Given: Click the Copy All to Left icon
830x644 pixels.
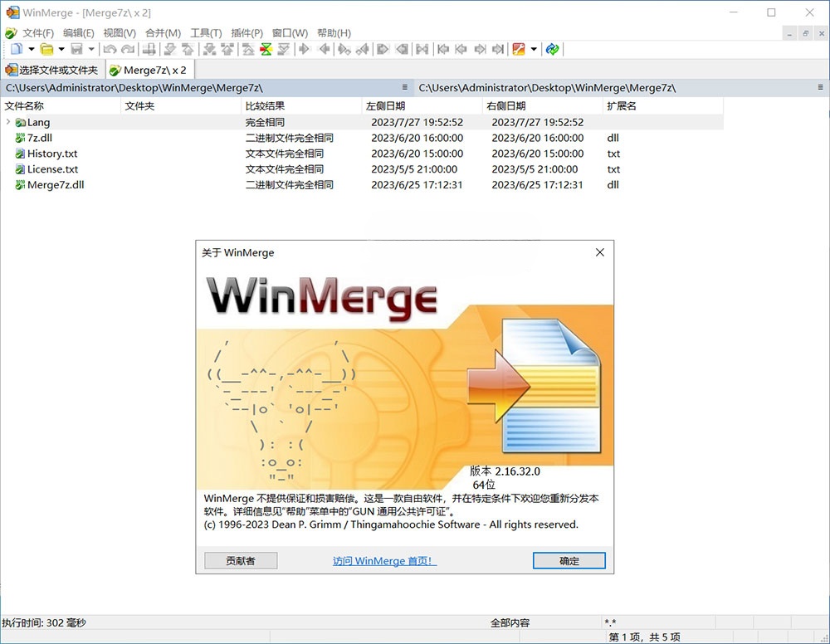Looking at the screenshot, I should (x=402, y=49).
